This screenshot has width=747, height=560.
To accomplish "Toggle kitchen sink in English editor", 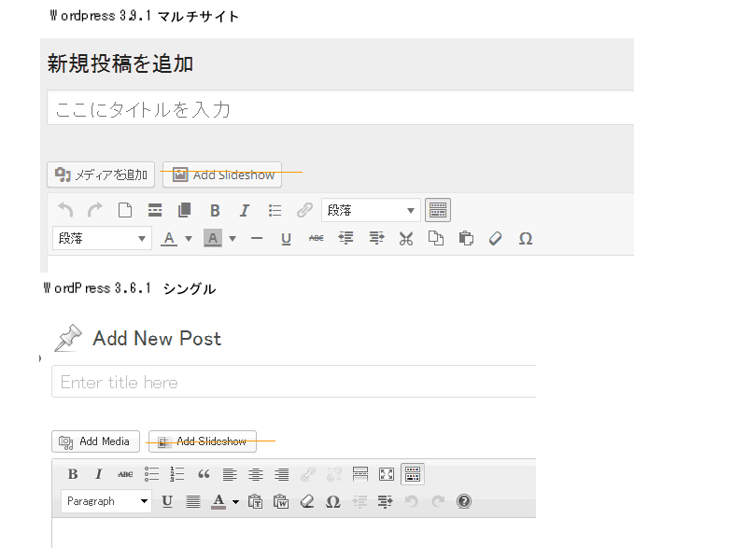I will coord(413,474).
